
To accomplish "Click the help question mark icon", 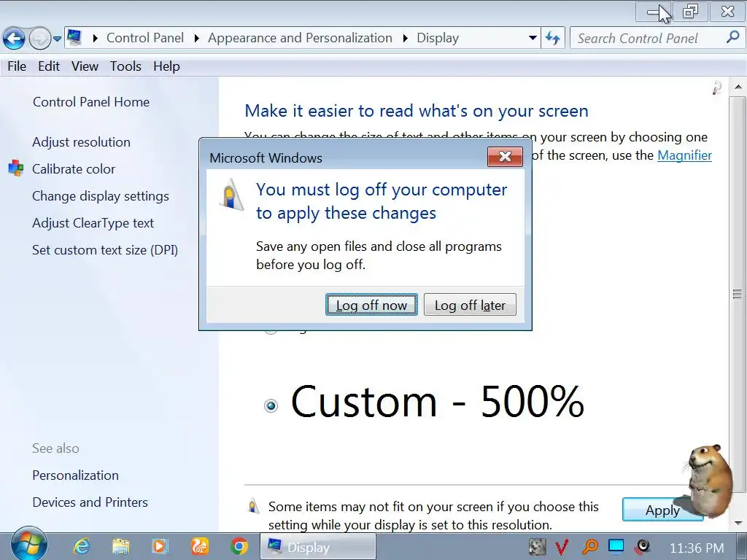I will (x=716, y=87).
